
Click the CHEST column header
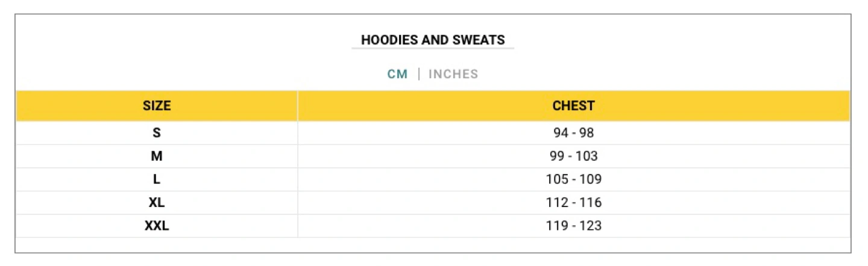point(573,106)
